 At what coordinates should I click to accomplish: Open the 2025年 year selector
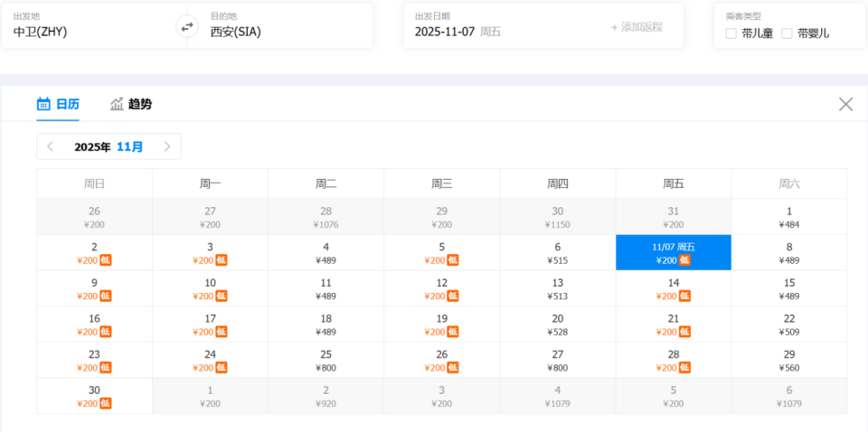pos(92,146)
